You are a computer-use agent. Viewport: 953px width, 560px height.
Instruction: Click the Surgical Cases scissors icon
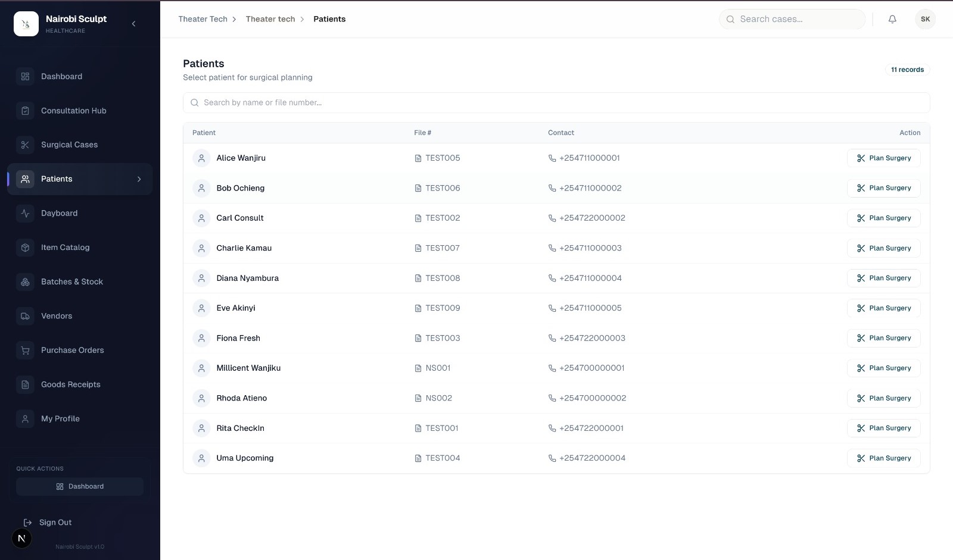(25, 145)
